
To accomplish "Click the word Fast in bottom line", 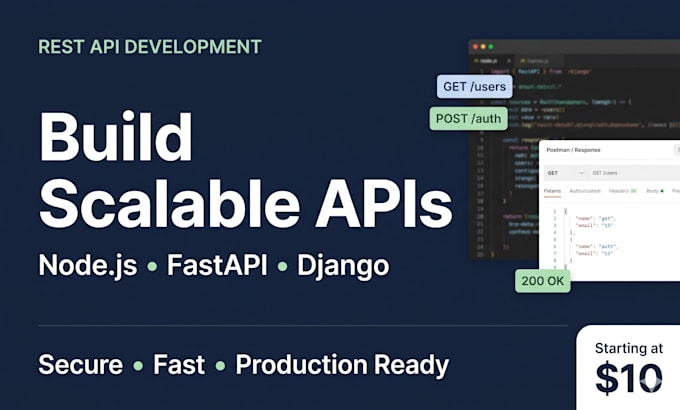I will point(179,364).
